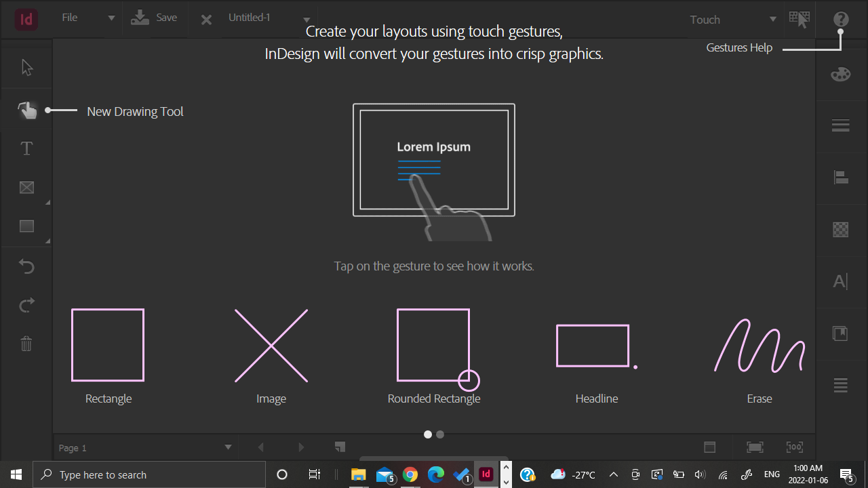The width and height of the screenshot is (868, 488).
Task: Open the Text properties panel
Action: 840,281
